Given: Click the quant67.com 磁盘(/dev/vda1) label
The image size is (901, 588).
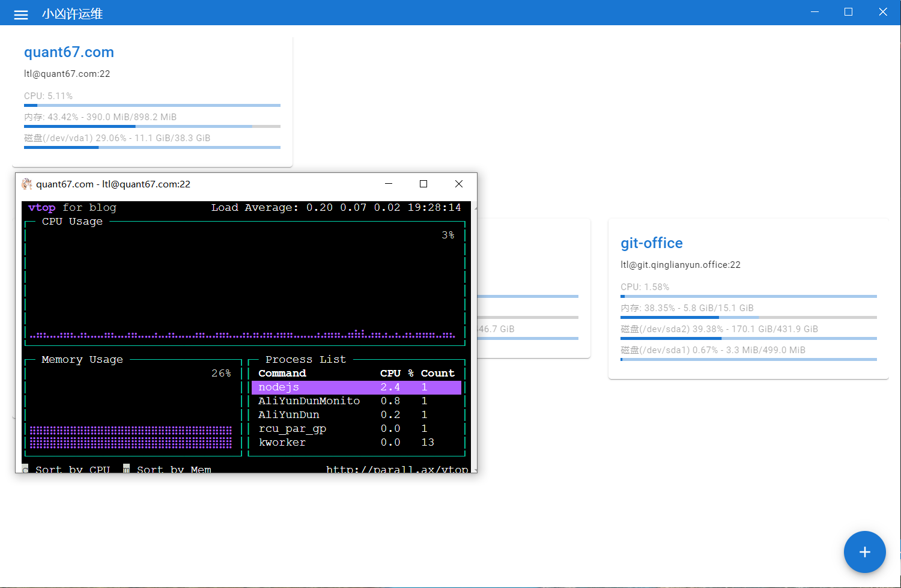Looking at the screenshot, I should tap(117, 138).
